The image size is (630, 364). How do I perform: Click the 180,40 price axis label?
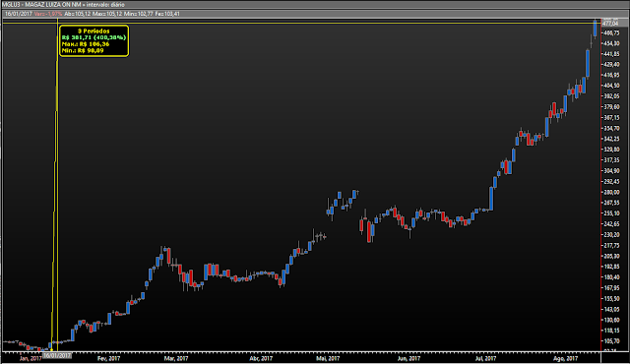coord(611,277)
